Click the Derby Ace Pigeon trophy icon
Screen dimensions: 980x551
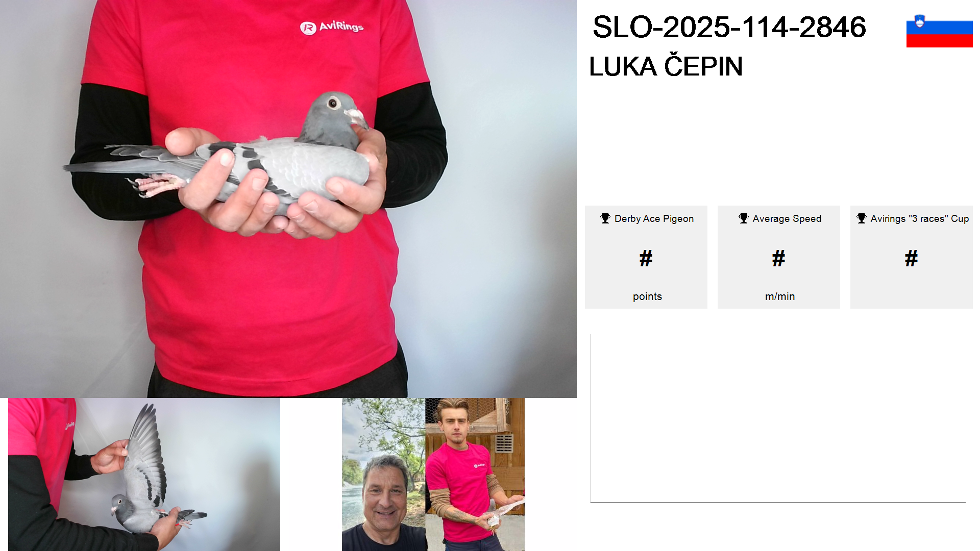[x=605, y=218]
